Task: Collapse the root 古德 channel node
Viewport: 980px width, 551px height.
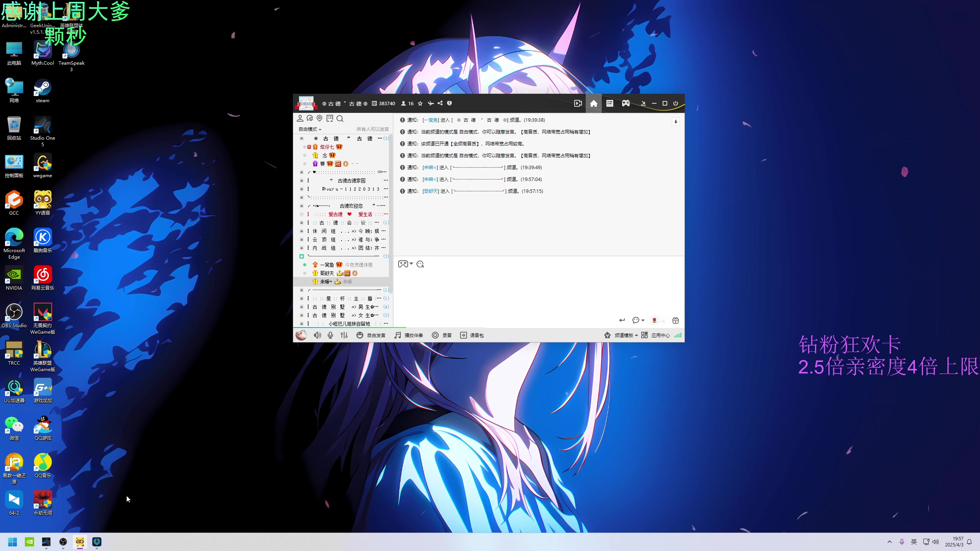Action: pyautogui.click(x=302, y=139)
